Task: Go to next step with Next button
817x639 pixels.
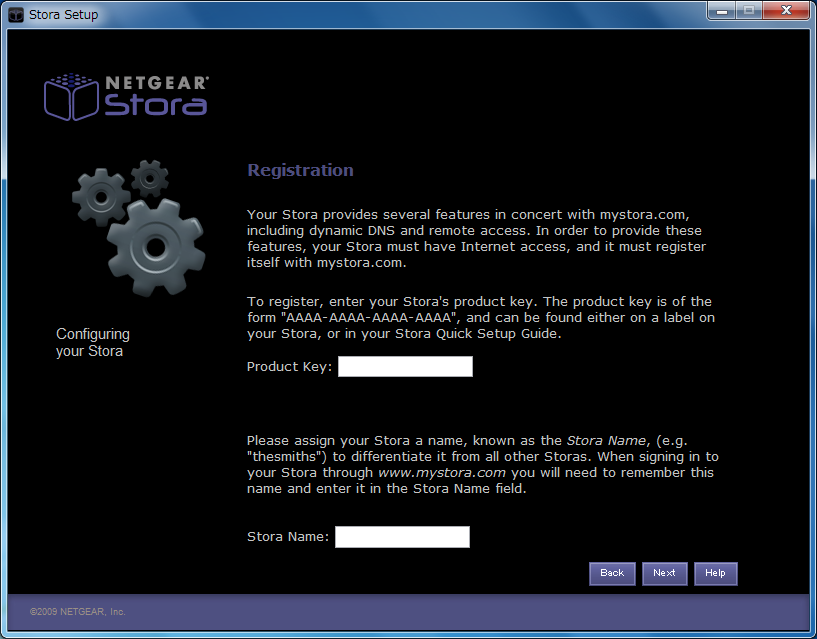Action: (664, 573)
